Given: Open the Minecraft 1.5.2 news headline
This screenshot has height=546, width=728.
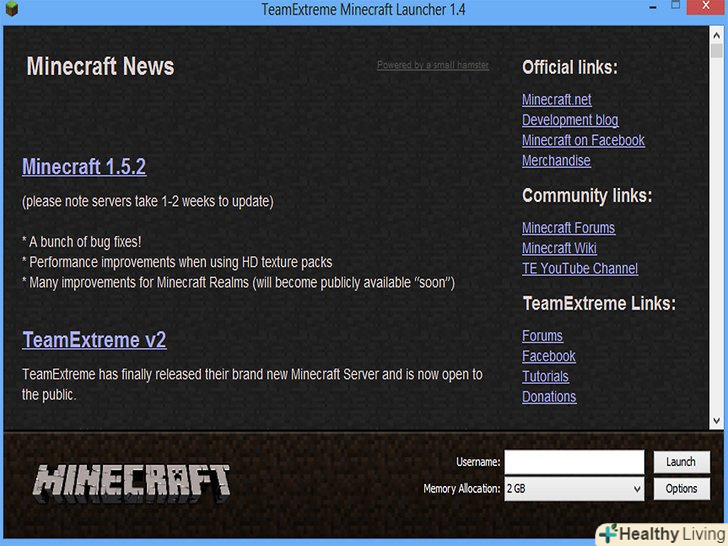Looking at the screenshot, I should (84, 167).
